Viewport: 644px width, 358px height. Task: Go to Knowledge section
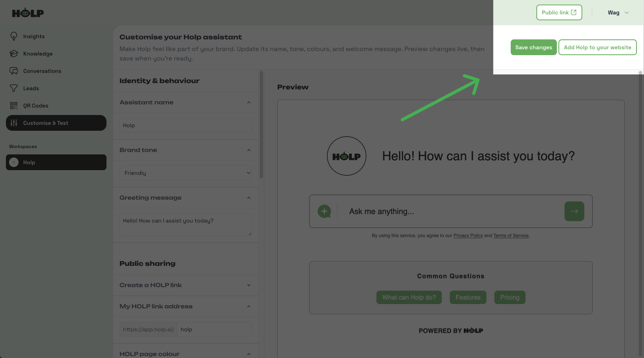(56, 54)
